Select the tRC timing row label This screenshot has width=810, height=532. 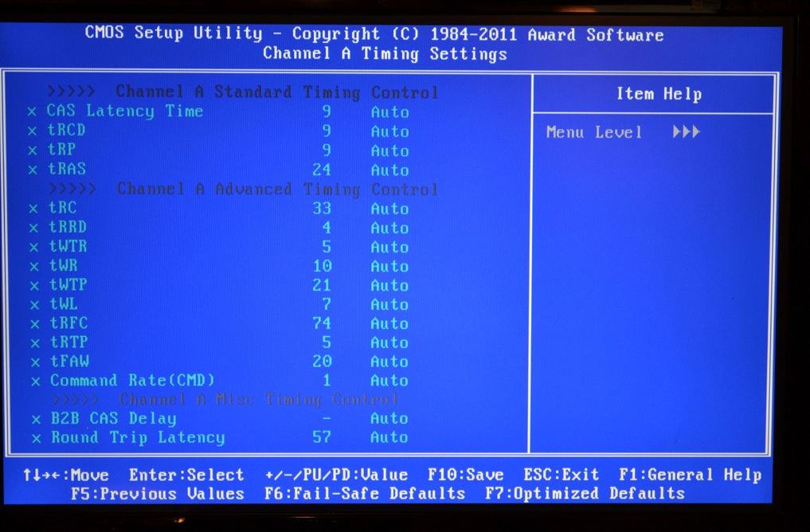click(x=62, y=208)
